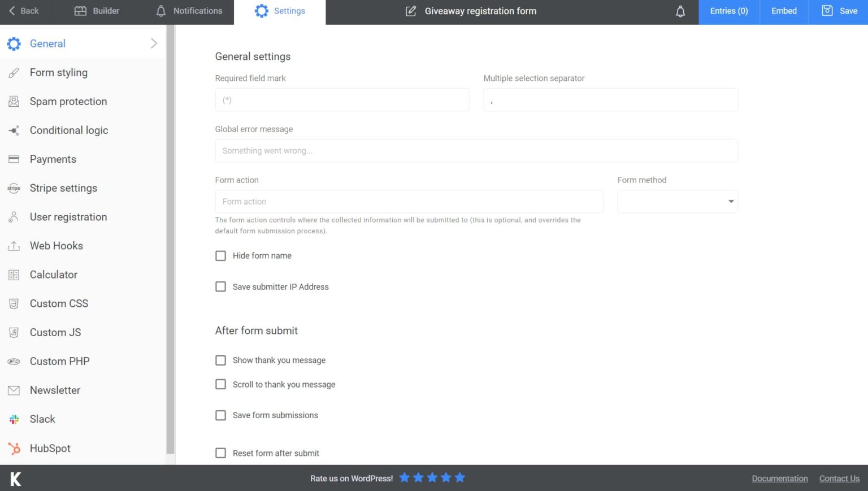Click the notifications bell icon
This screenshot has height=491, width=868.
680,11
